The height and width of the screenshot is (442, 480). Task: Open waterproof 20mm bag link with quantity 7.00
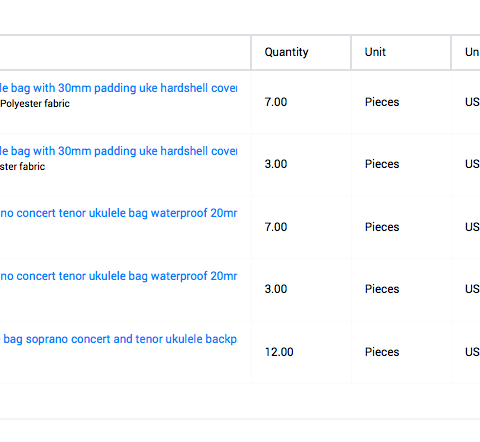click(x=118, y=213)
